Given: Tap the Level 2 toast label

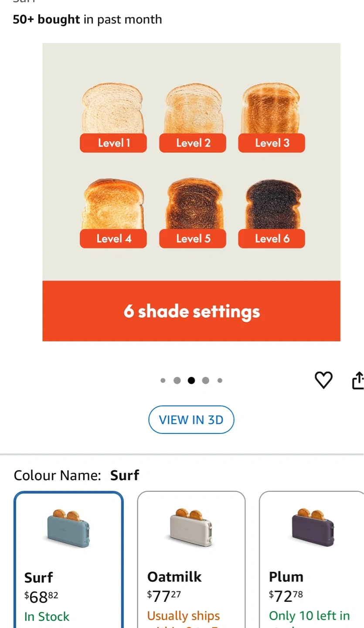Looking at the screenshot, I should [193, 143].
